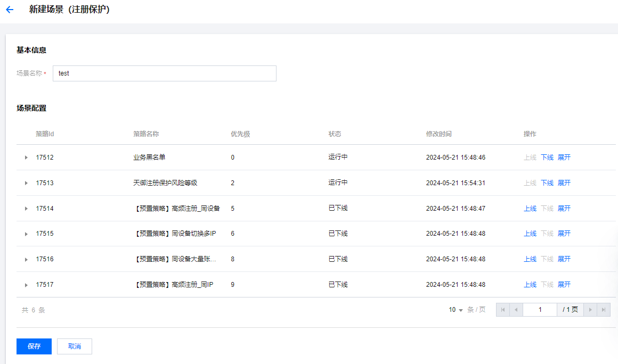Go to last page of the table
This screenshot has height=364, width=618.
coord(604,310)
